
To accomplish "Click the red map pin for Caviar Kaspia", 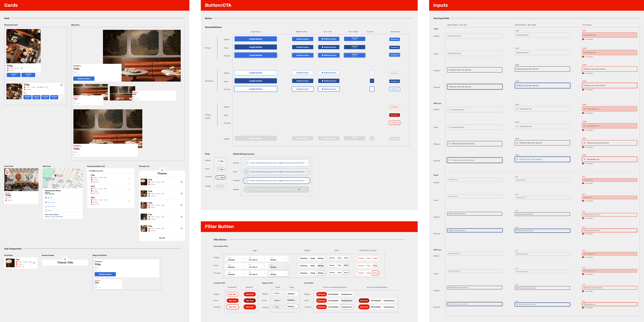I will (x=56, y=176).
